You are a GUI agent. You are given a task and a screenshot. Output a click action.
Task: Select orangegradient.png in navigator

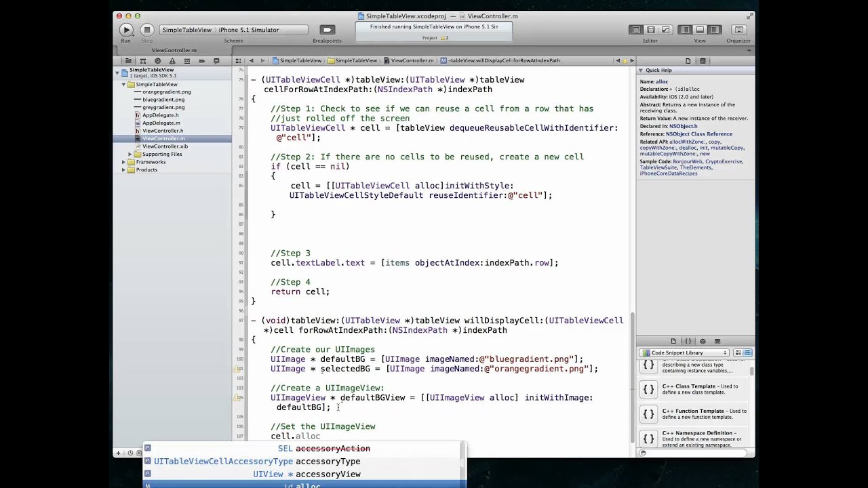pyautogui.click(x=166, y=92)
